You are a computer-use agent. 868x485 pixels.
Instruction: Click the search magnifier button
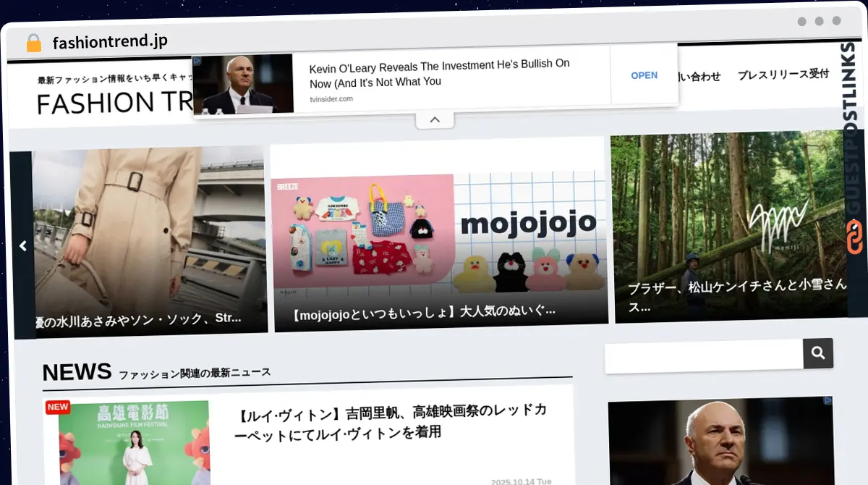[818, 353]
